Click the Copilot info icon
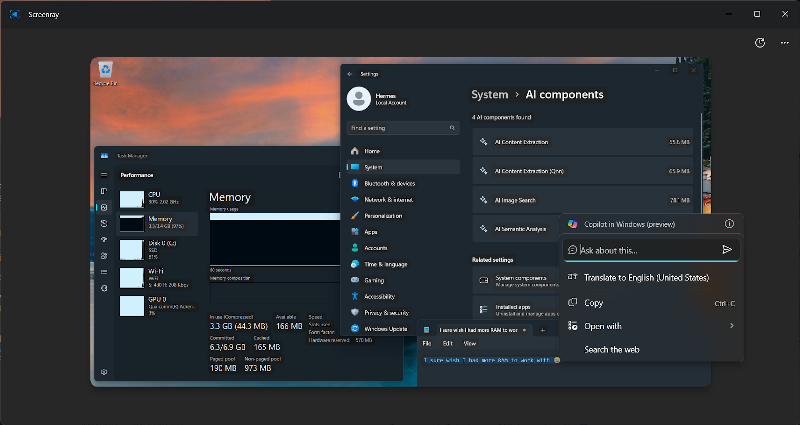Viewport: 800px width, 425px height. click(730, 224)
